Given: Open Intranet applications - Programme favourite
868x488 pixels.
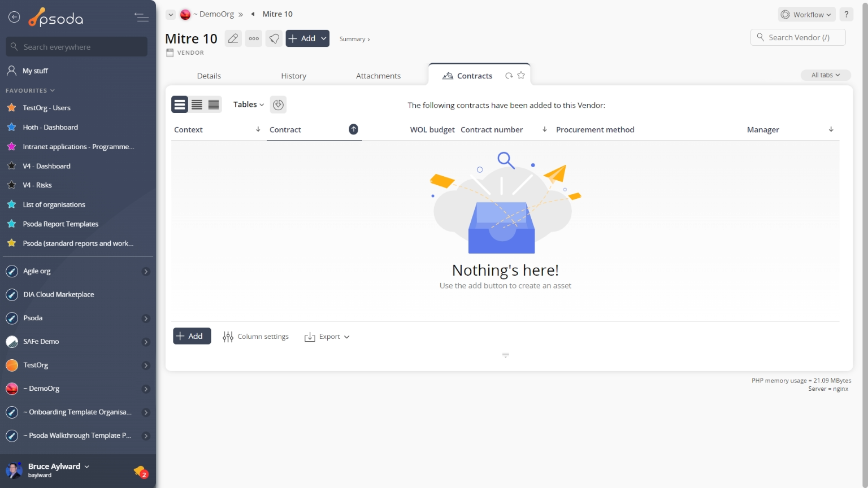Looking at the screenshot, I should click(78, 147).
